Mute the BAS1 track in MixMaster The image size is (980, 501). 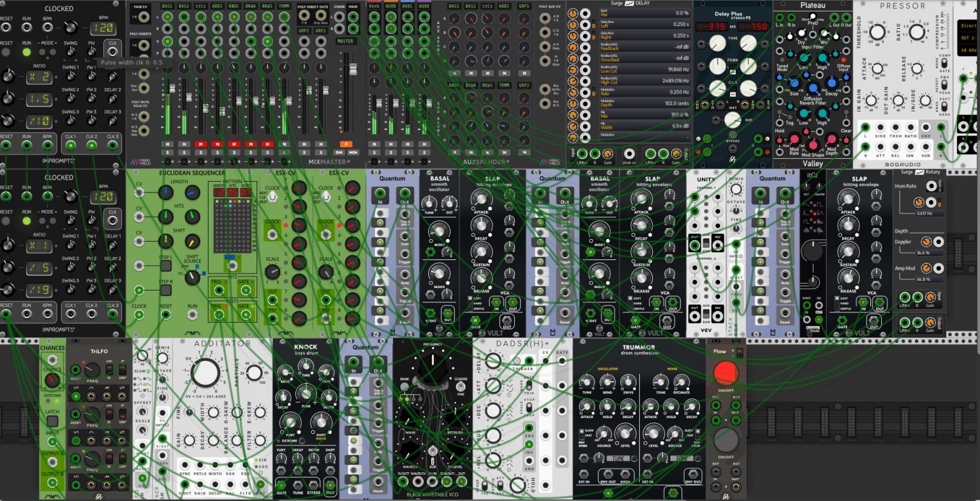pos(168,145)
